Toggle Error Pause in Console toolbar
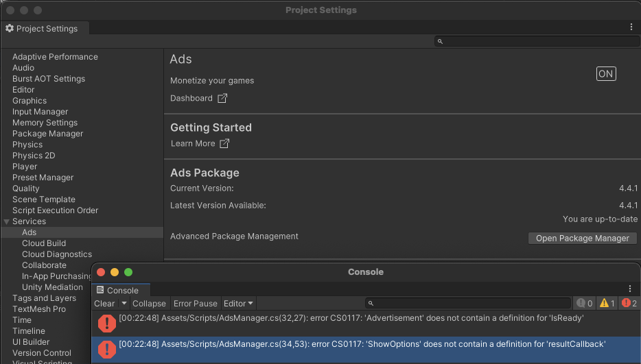The height and width of the screenshot is (364, 641). click(195, 304)
